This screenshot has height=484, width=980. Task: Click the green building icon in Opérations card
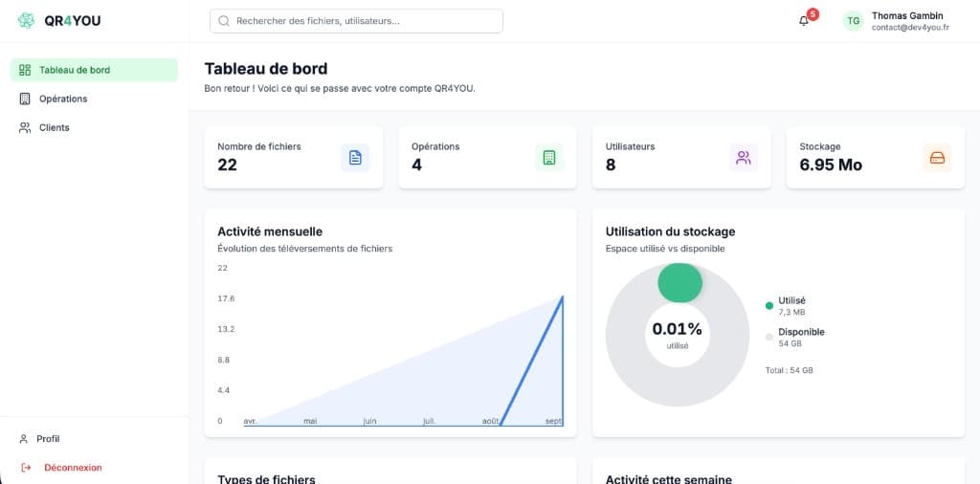tap(549, 158)
